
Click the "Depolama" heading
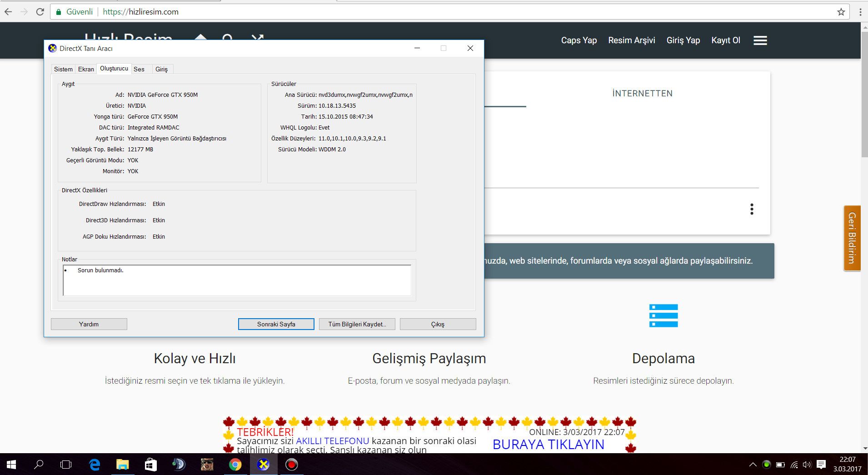[663, 359]
